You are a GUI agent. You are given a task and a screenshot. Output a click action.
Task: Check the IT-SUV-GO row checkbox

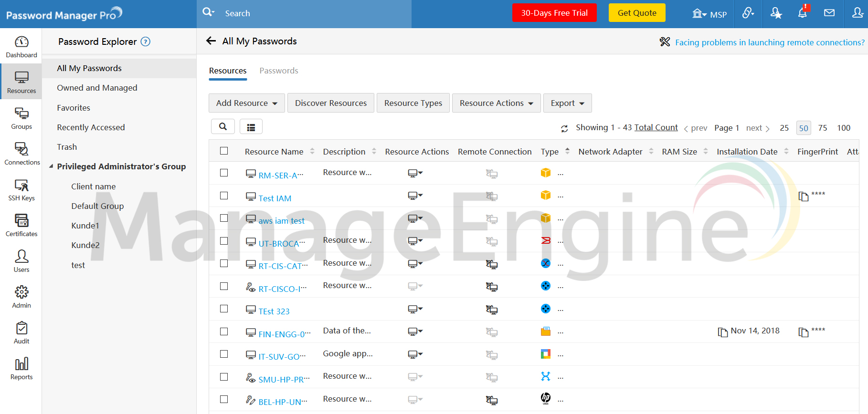point(224,354)
